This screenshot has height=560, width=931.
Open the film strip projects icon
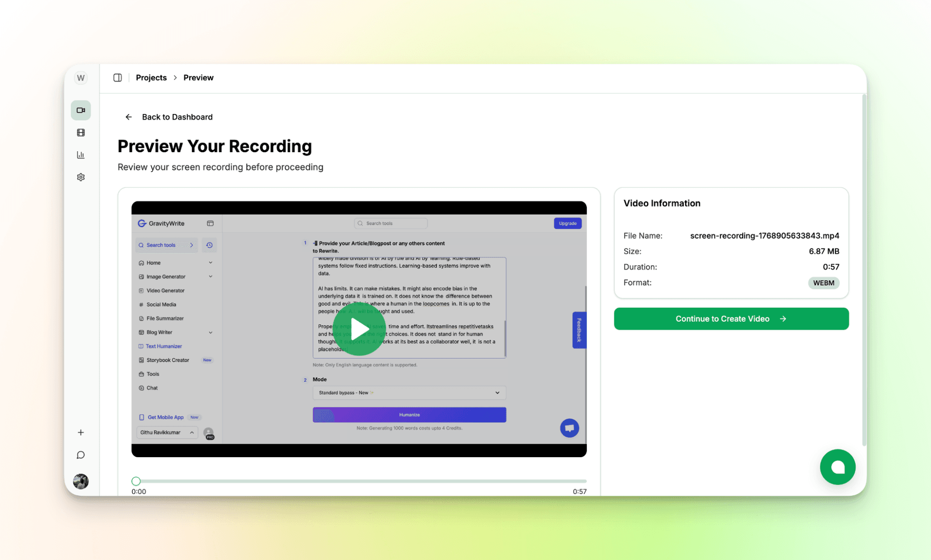click(80, 132)
